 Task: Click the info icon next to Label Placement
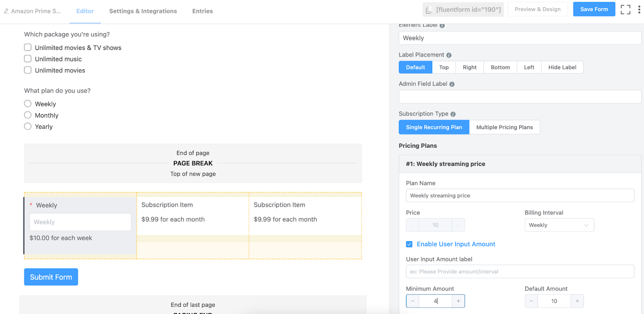pos(449,55)
